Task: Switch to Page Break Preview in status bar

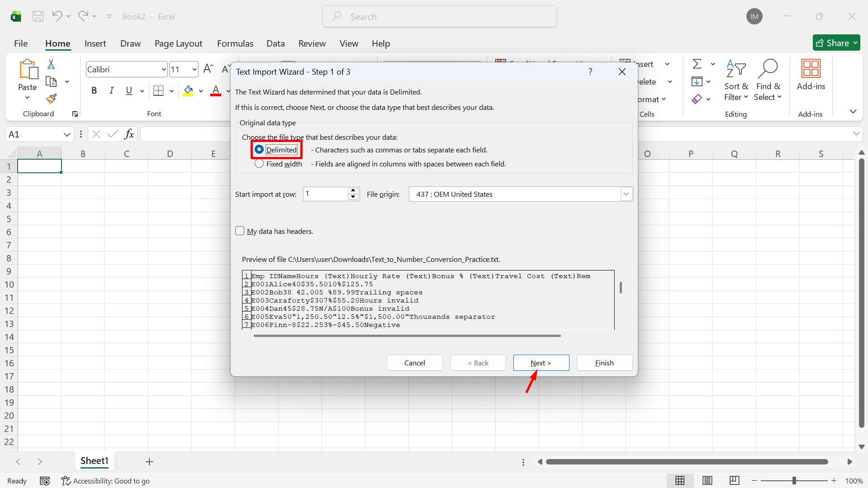Action: click(734, 481)
